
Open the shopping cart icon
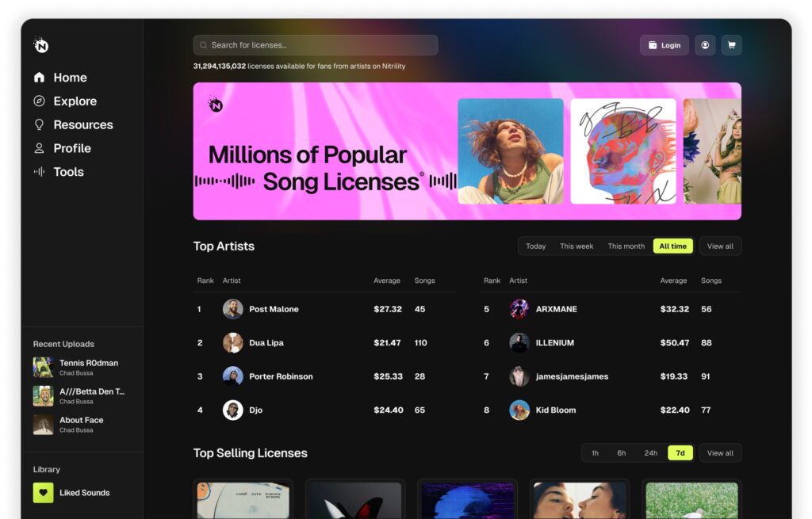(731, 45)
